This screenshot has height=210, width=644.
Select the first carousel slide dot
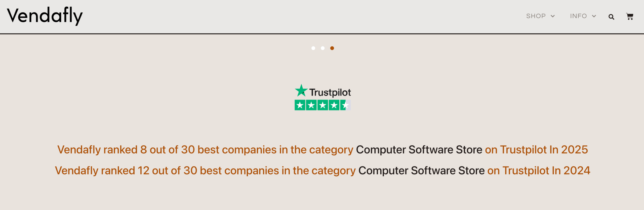coord(313,48)
